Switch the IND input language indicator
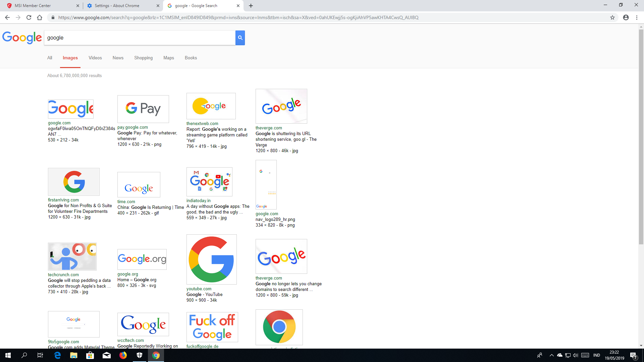 click(x=597, y=355)
